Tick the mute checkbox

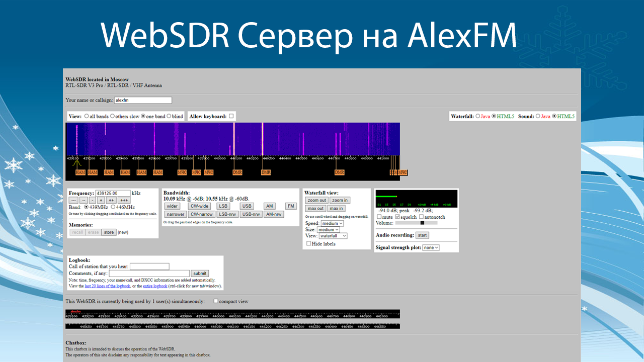pyautogui.click(x=379, y=217)
